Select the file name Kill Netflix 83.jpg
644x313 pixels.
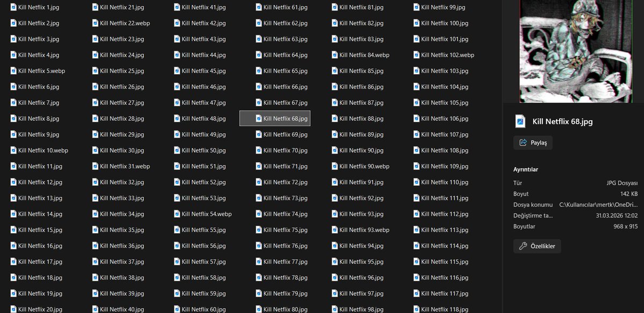click(362, 39)
